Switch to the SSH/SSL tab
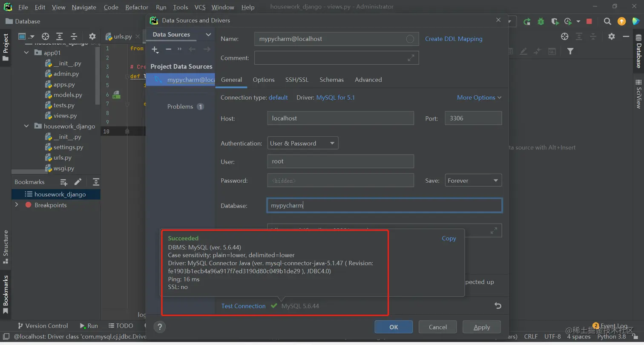Image resolution: width=644 pixels, height=345 pixels. tap(297, 80)
